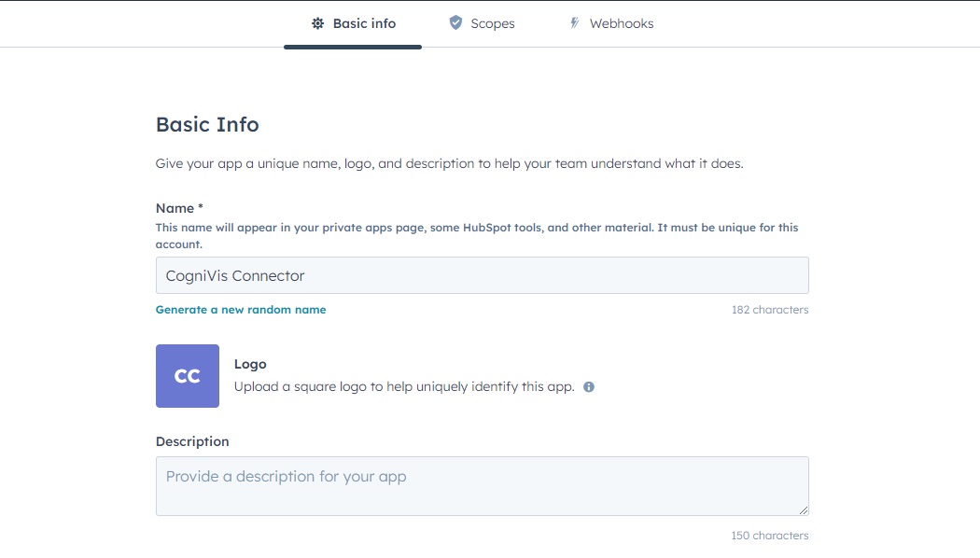Open the Webhooks tab label
The width and height of the screenshot is (980, 558).
click(x=621, y=23)
